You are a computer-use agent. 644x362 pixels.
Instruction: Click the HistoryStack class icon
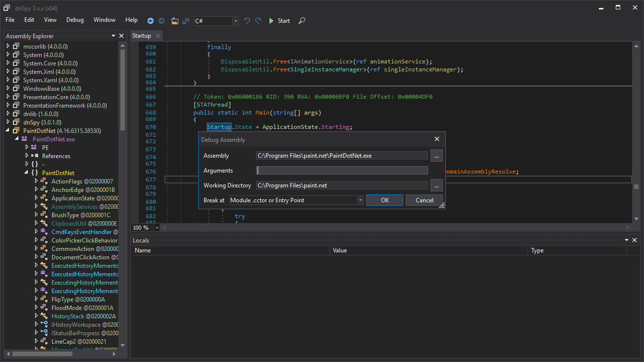(x=44, y=316)
